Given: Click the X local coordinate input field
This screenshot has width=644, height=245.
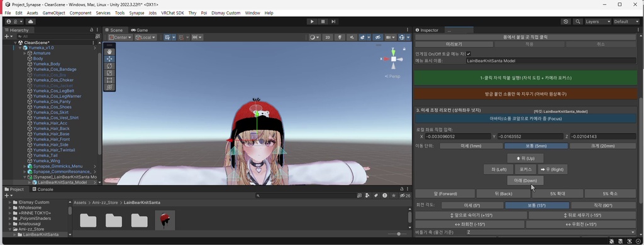Looking at the screenshot, I should point(458,136).
